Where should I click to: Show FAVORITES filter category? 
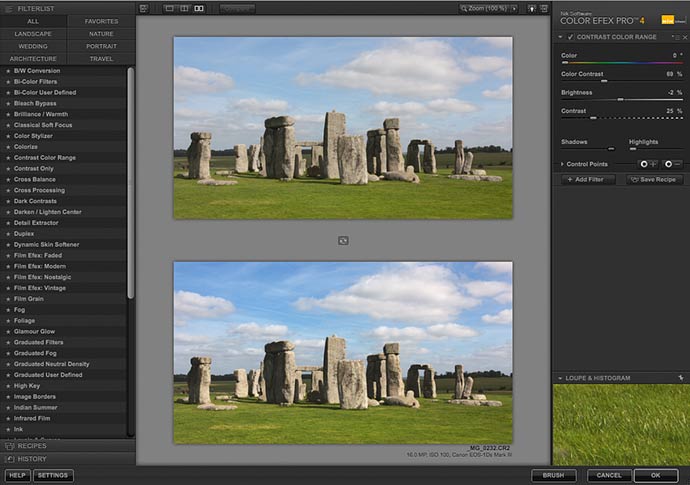[x=101, y=21]
